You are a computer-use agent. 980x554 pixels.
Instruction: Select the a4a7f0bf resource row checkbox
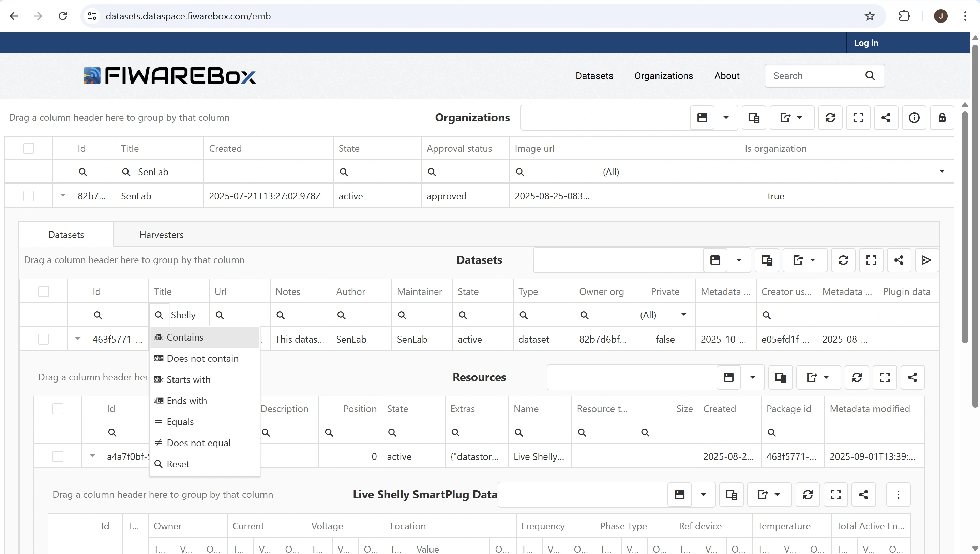click(58, 456)
